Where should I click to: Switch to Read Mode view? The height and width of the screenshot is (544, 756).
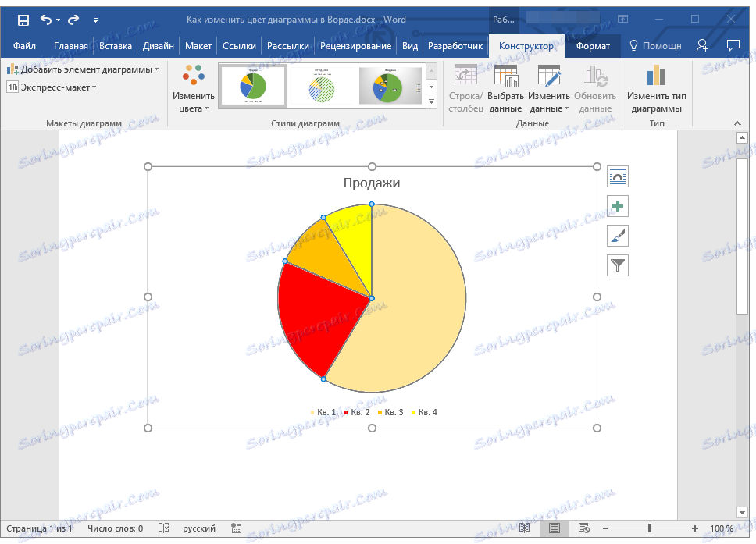tap(525, 528)
